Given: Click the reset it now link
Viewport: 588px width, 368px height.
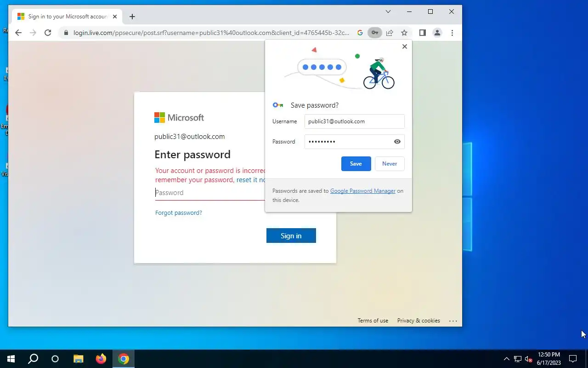Looking at the screenshot, I should click(x=251, y=180).
